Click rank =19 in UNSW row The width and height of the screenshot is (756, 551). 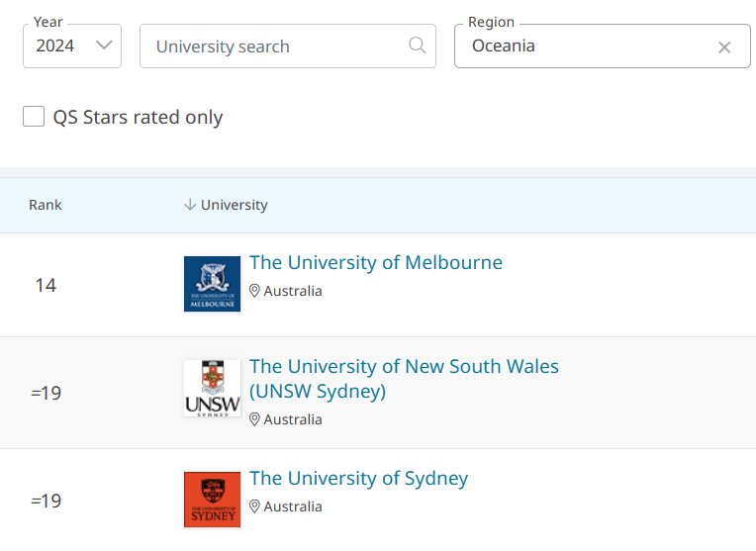46,393
